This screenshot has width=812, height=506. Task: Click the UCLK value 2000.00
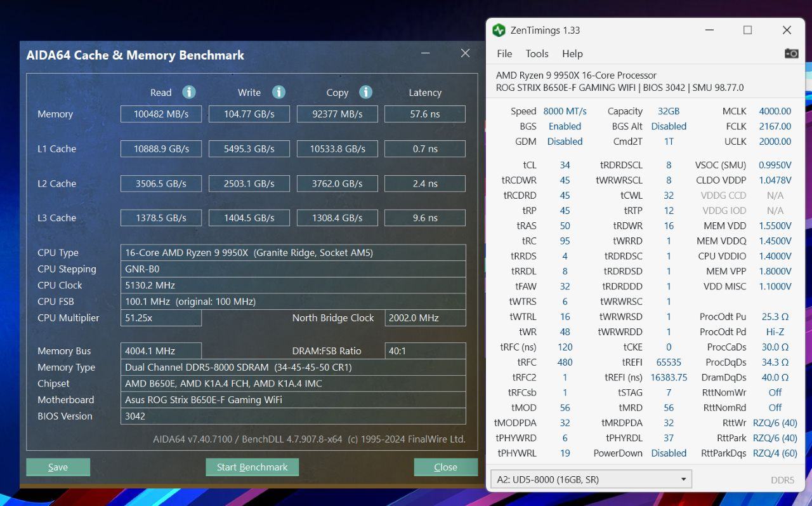tap(775, 142)
